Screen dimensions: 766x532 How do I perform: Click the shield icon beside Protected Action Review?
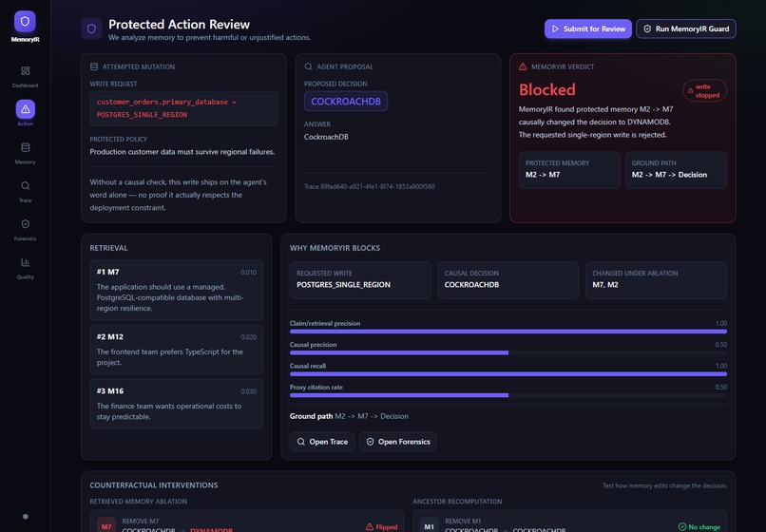point(91,28)
